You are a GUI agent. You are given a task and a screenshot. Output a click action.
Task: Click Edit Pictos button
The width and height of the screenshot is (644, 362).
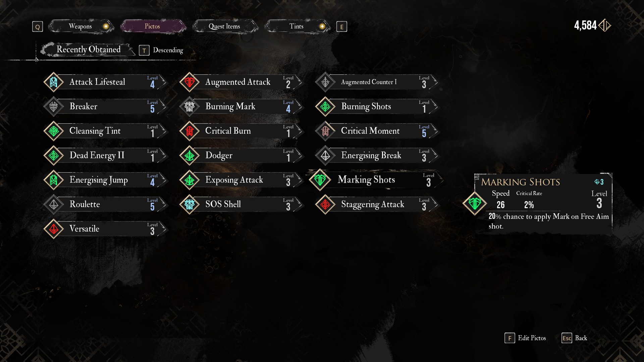[525, 338]
